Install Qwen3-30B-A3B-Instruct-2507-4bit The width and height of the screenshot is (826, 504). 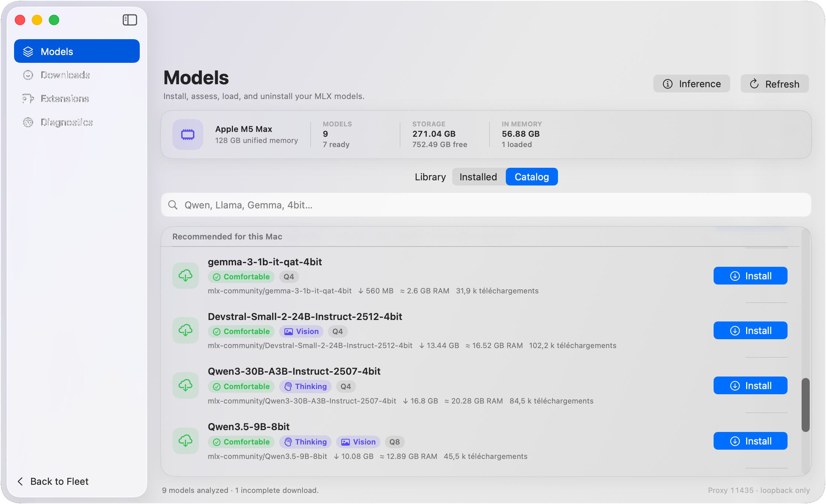click(x=750, y=385)
